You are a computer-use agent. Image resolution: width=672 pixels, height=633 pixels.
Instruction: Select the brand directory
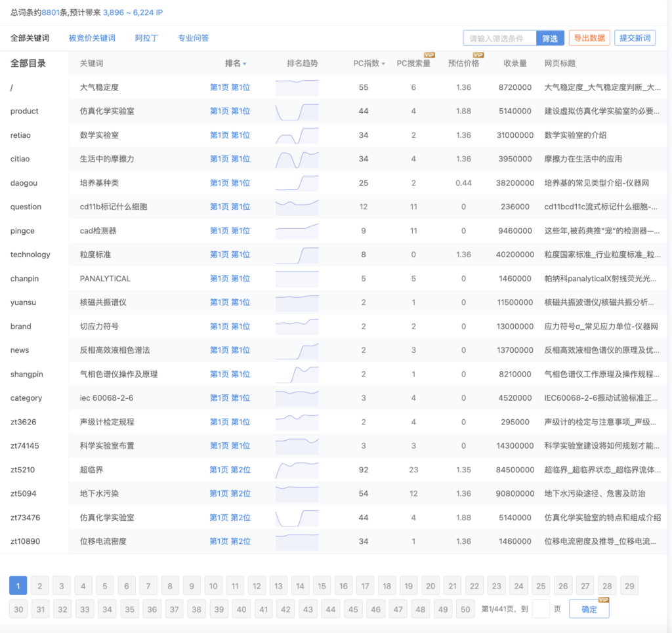pos(20,327)
